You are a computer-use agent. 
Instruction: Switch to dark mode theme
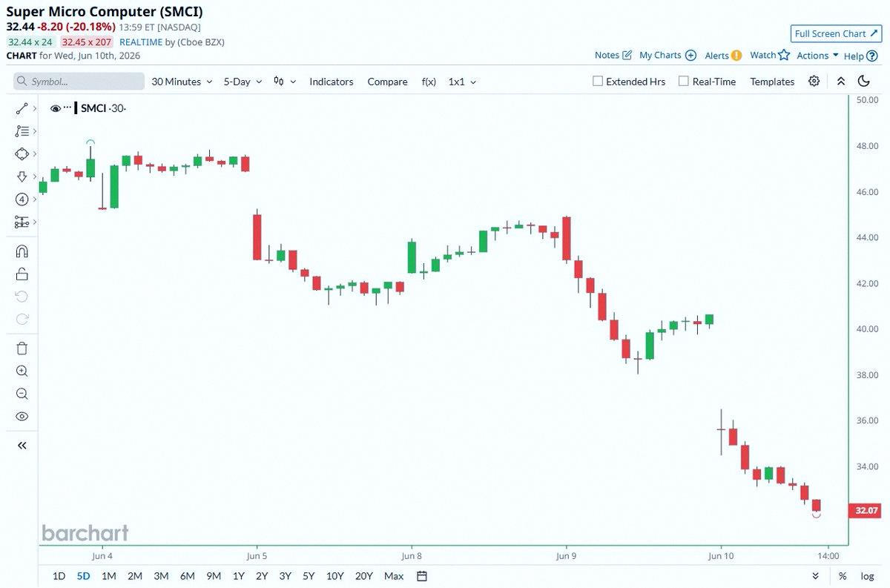coord(864,82)
